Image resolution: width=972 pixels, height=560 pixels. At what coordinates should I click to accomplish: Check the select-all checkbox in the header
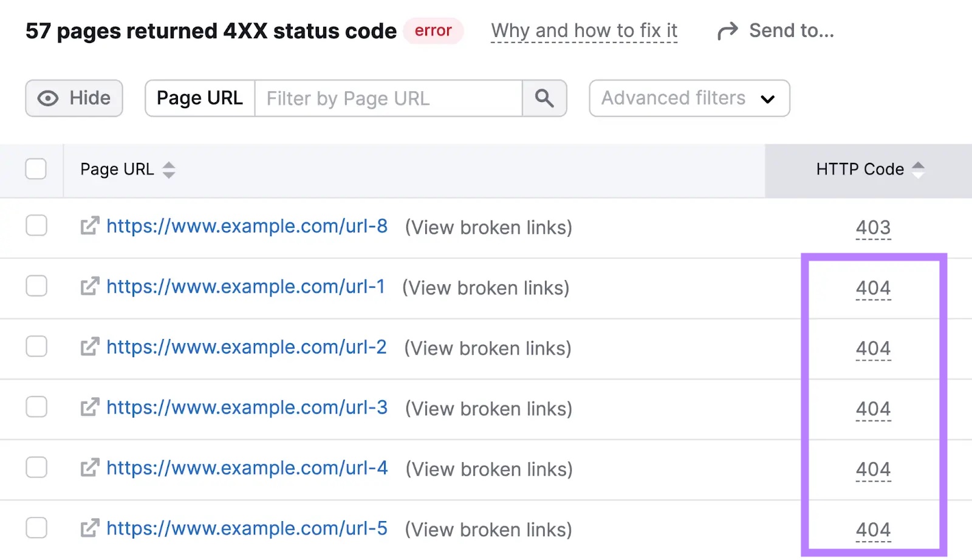[x=36, y=169]
